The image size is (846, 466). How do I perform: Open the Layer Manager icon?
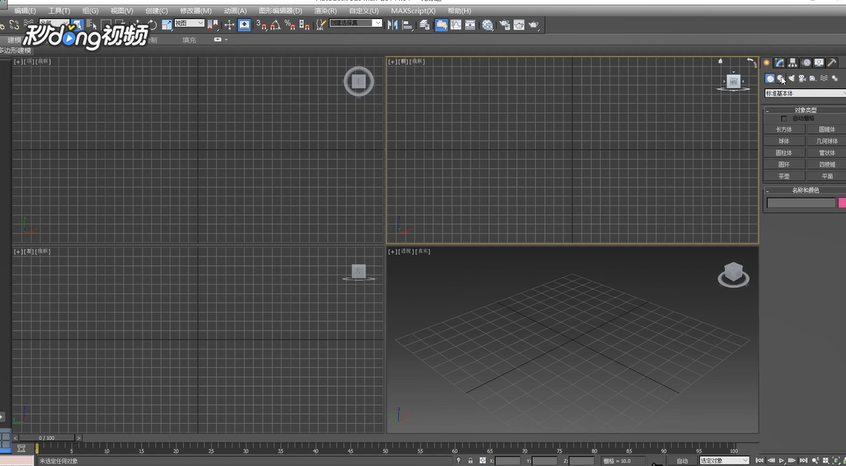[x=425, y=25]
